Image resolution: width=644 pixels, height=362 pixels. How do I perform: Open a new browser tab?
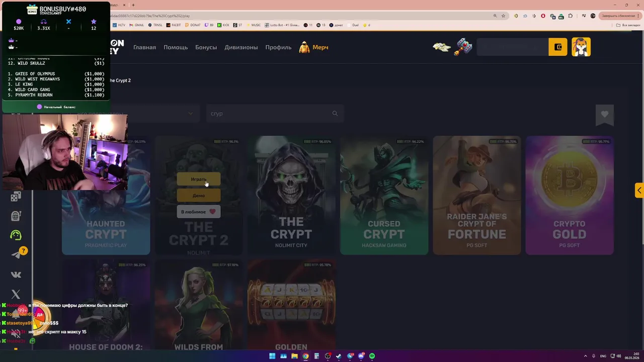click(x=133, y=5)
